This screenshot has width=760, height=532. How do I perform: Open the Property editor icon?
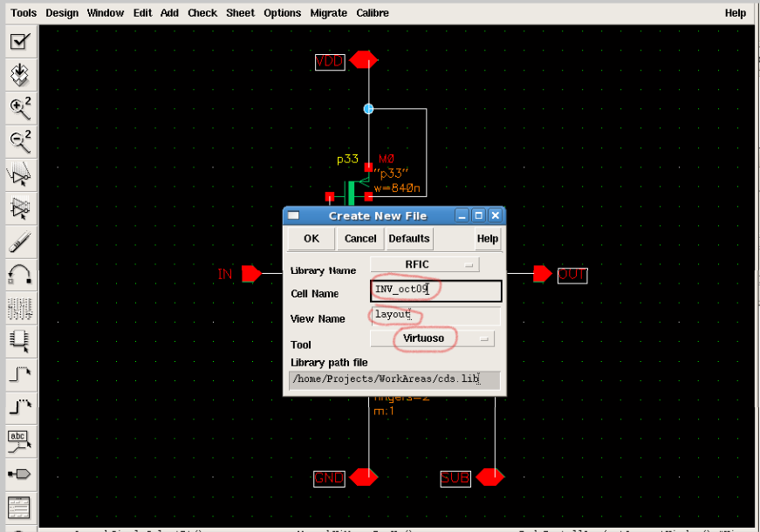click(x=20, y=308)
